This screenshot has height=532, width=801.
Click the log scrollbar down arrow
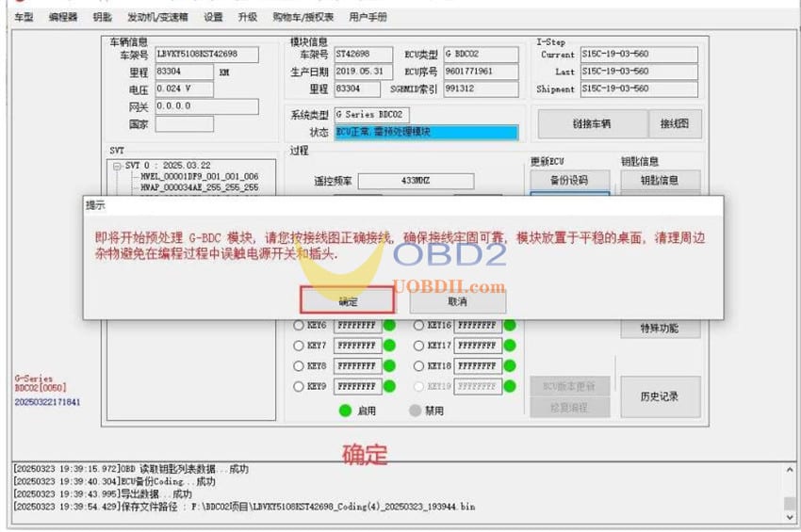point(790,517)
